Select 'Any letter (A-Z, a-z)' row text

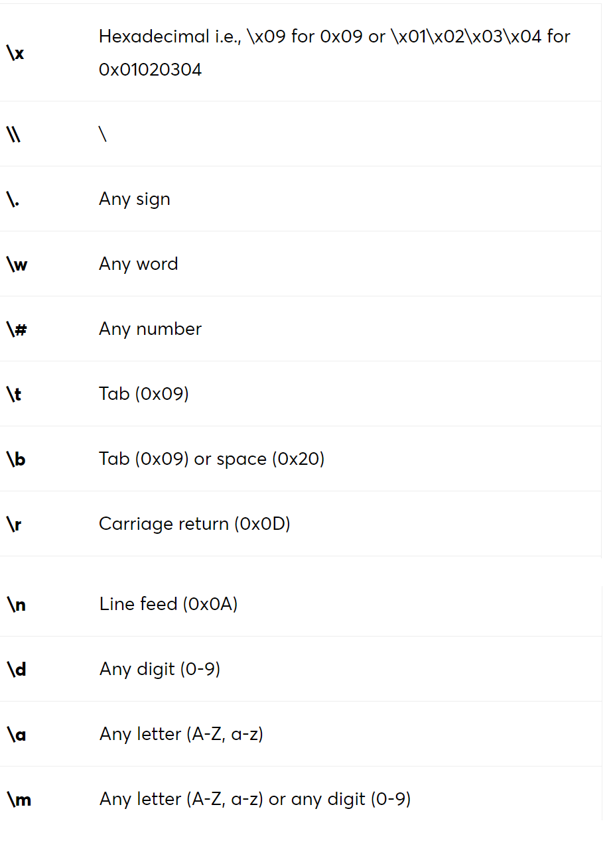click(181, 734)
